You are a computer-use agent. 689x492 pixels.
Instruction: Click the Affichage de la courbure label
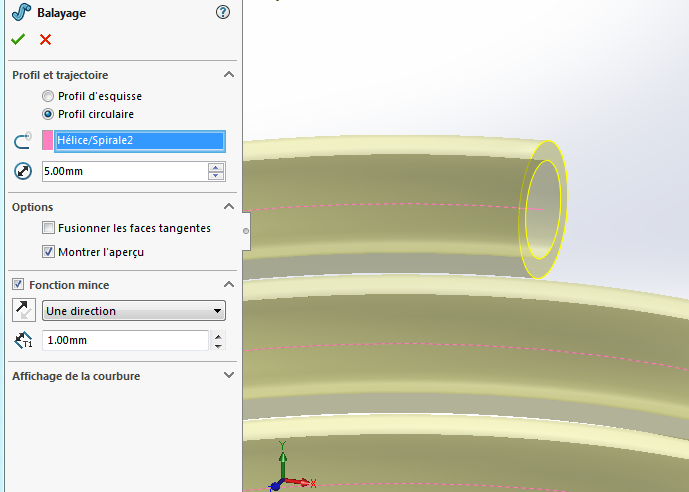click(76, 376)
